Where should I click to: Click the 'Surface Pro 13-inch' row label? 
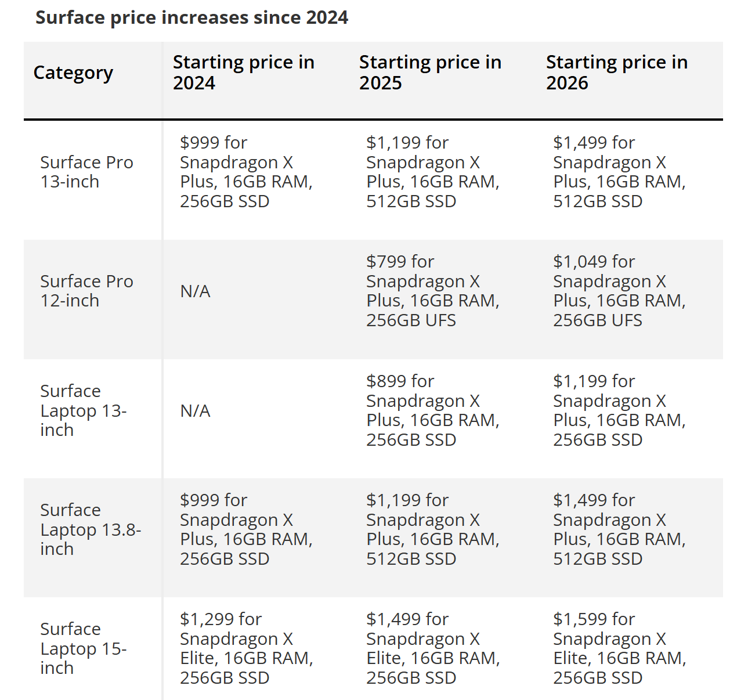[86, 172]
